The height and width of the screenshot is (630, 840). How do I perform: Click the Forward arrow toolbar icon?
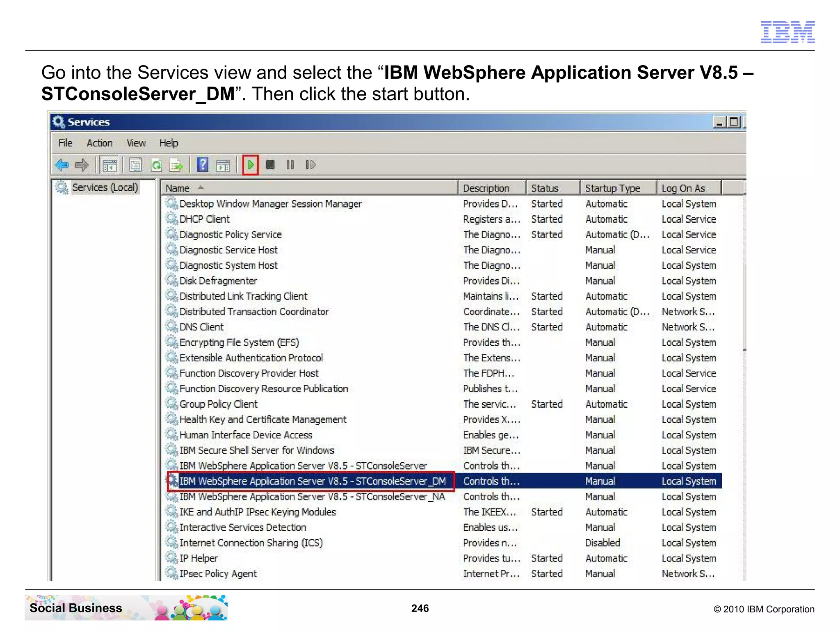pos(82,165)
